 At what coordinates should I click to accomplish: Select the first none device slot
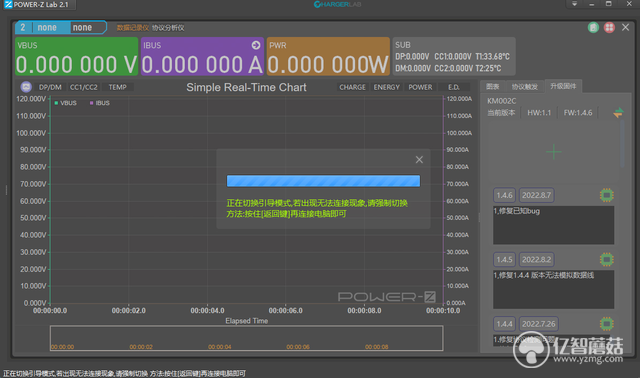[x=47, y=27]
